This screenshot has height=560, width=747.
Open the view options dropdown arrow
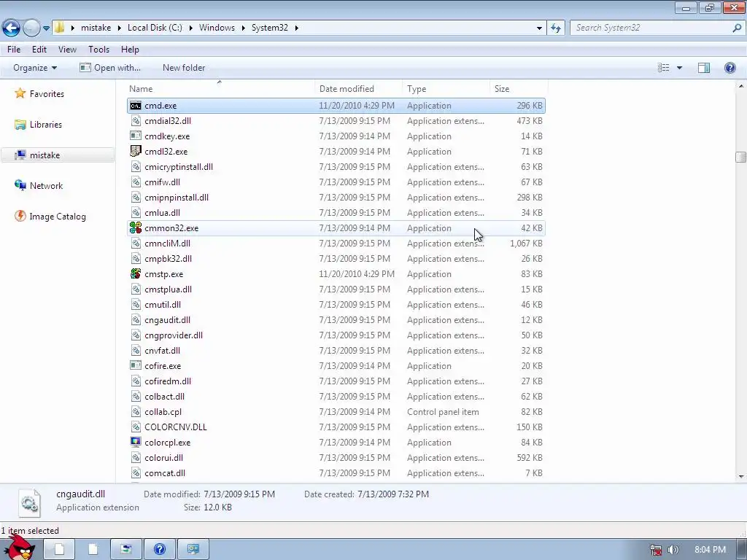[x=679, y=68]
